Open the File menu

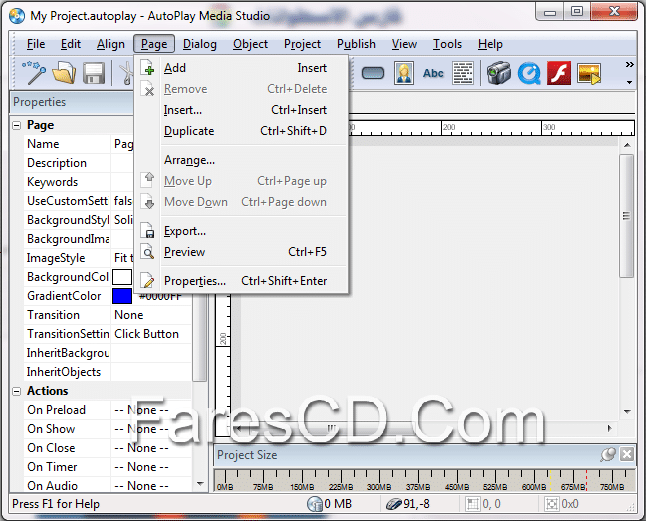(x=36, y=44)
